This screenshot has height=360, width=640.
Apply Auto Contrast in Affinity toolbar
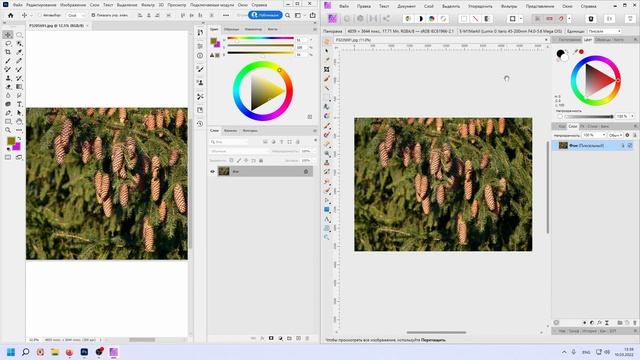(x=420, y=19)
